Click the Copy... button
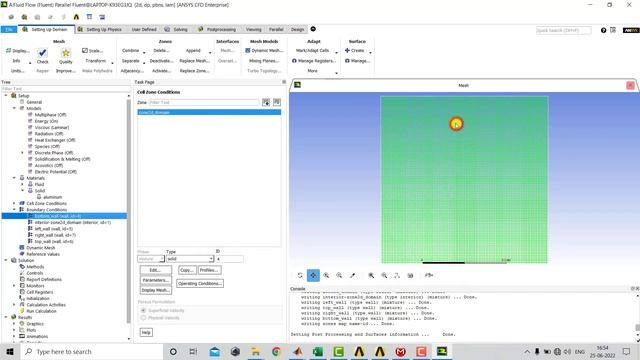Image resolution: width=640 pixels, height=360 pixels. pyautogui.click(x=187, y=270)
